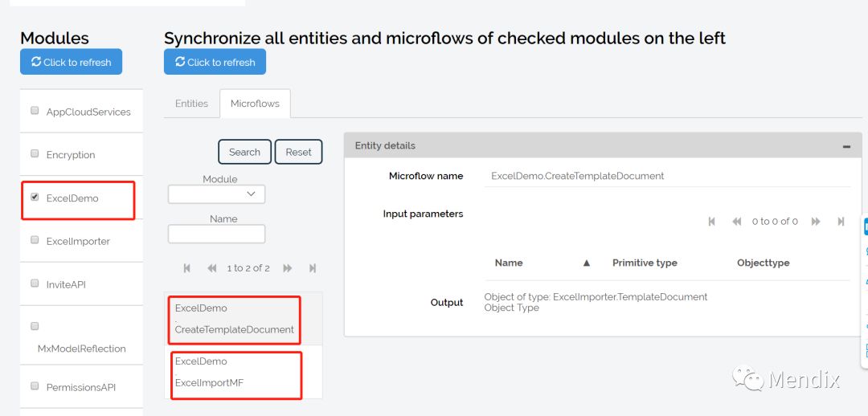Click the PermissionsAPI module label
Image resolution: width=868 pixels, height=416 pixels.
[x=81, y=387]
